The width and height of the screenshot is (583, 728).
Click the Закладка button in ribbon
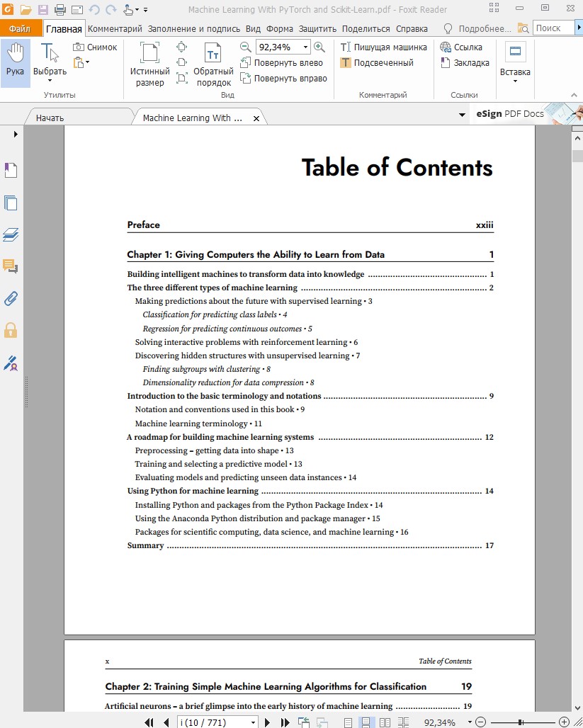pos(465,63)
